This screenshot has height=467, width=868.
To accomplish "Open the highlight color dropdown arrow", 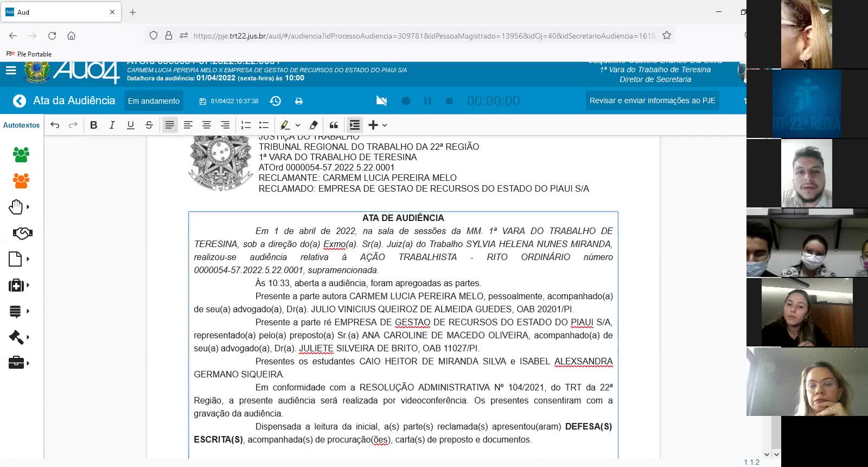I will (298, 125).
